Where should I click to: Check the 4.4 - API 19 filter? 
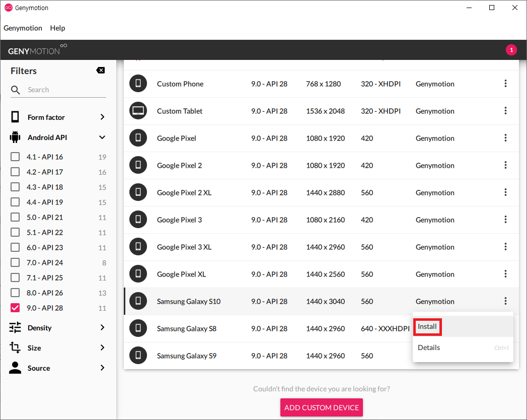click(15, 202)
